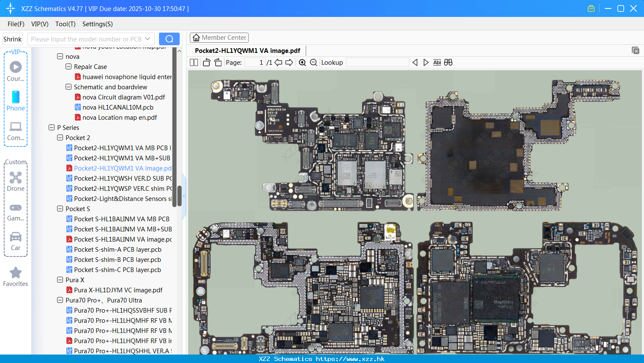Open Favorites star in sidebar

[x=16, y=277]
